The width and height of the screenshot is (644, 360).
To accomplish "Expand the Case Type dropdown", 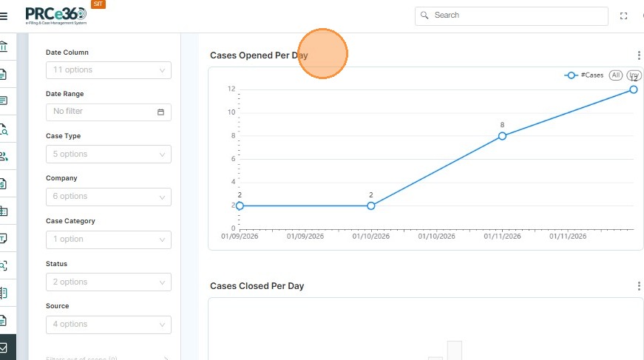I will pyautogui.click(x=109, y=154).
